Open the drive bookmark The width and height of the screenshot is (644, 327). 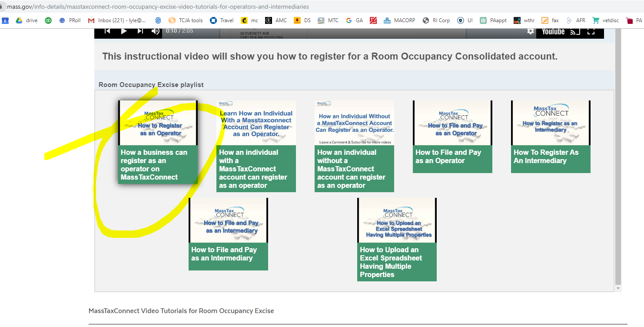click(27, 20)
